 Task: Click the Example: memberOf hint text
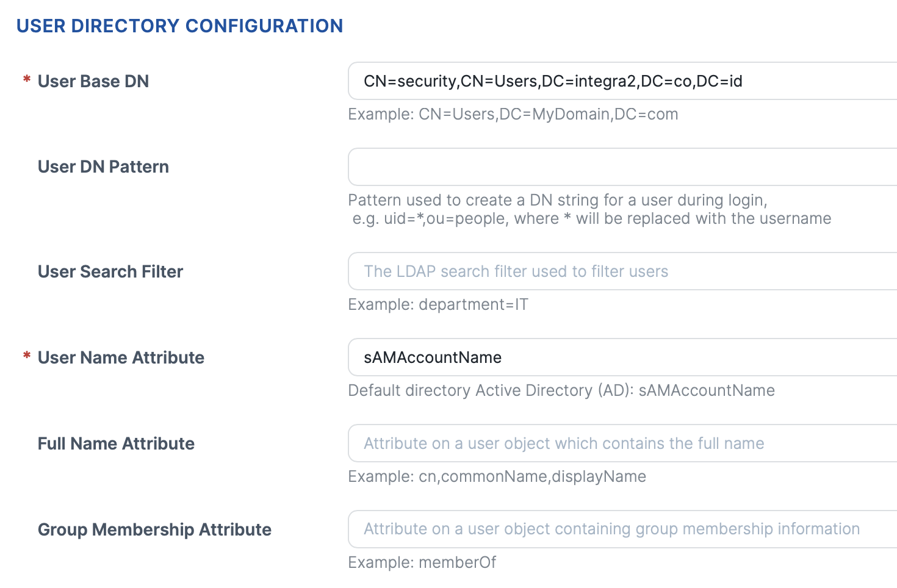pos(422,562)
